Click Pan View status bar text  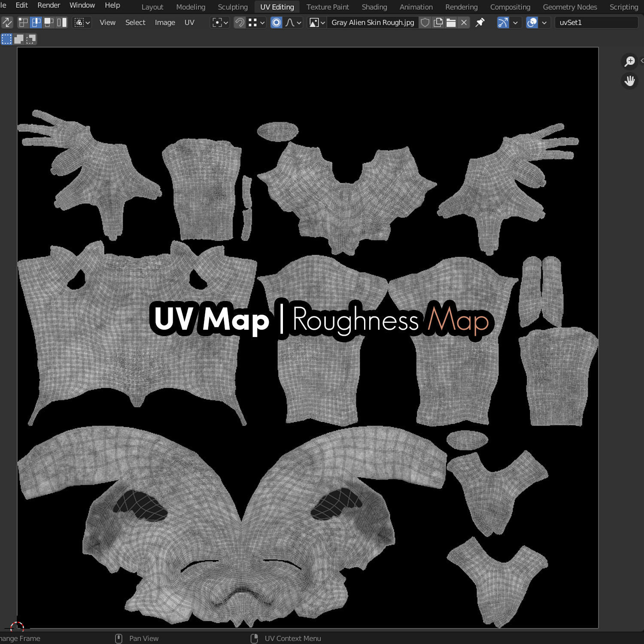(144, 638)
